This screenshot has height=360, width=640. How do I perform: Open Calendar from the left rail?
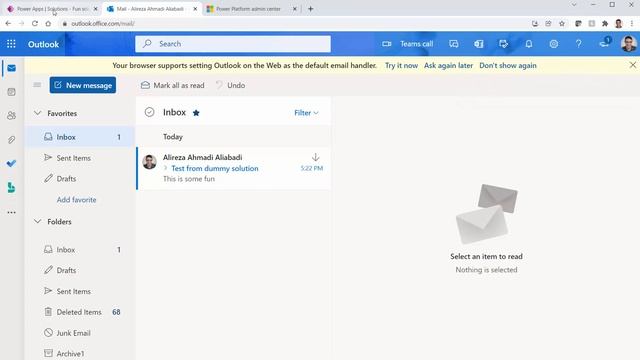11,92
